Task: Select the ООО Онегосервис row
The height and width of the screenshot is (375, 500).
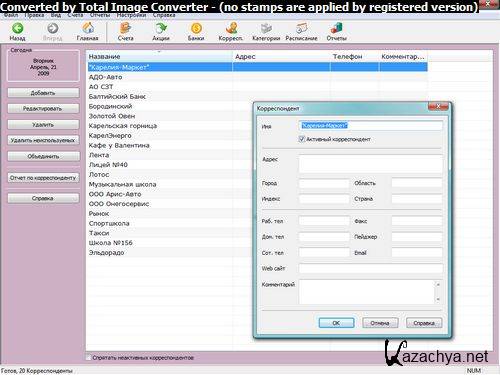Action: coord(170,204)
